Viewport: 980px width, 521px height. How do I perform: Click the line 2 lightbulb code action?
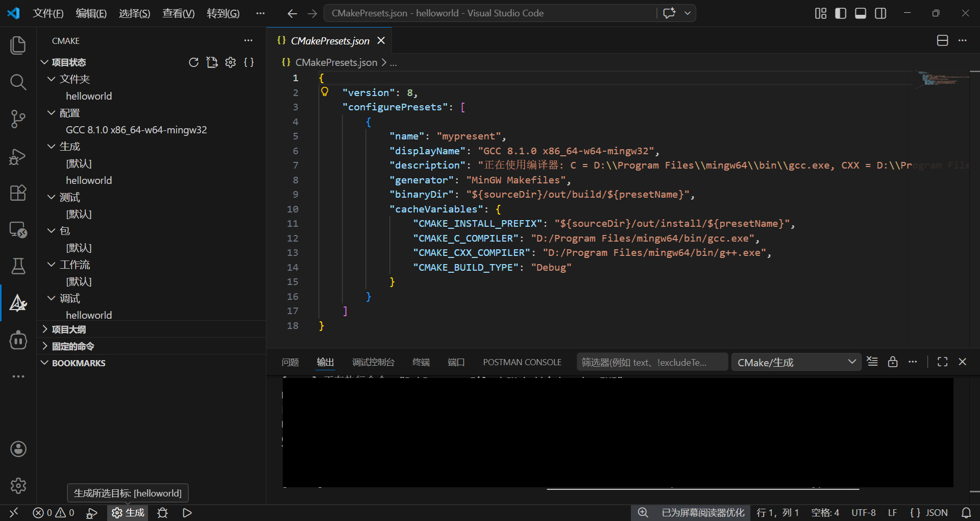tap(325, 92)
